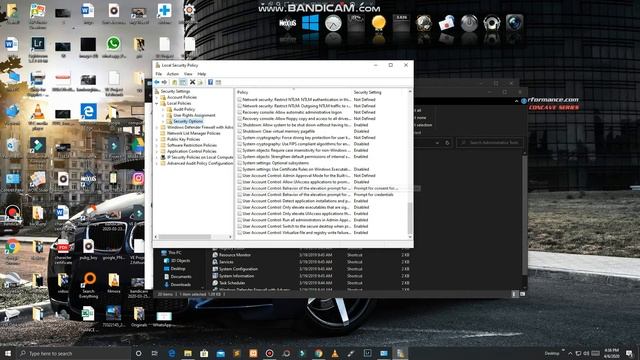Select Network List Manager Policies in the tree

[x=193, y=133]
